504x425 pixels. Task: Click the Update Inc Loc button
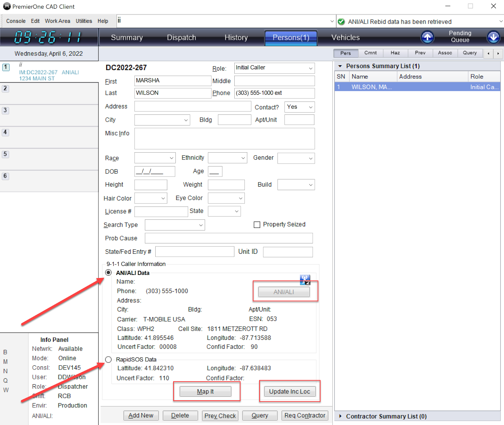tap(289, 391)
